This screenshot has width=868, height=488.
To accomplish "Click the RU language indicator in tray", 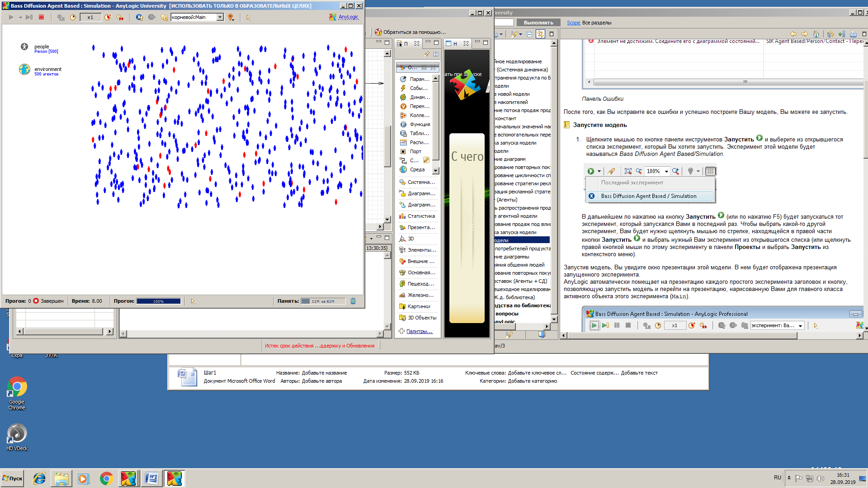I will click(x=777, y=478).
